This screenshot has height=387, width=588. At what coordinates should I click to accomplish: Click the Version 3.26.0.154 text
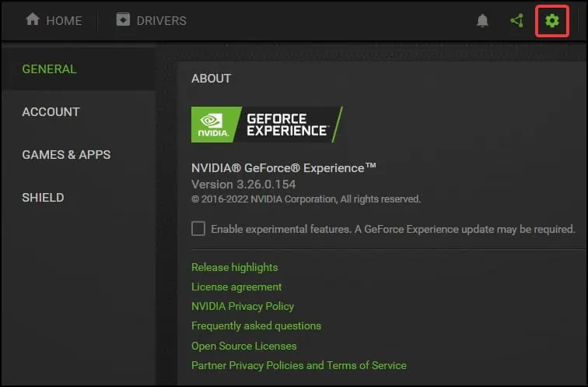point(243,185)
